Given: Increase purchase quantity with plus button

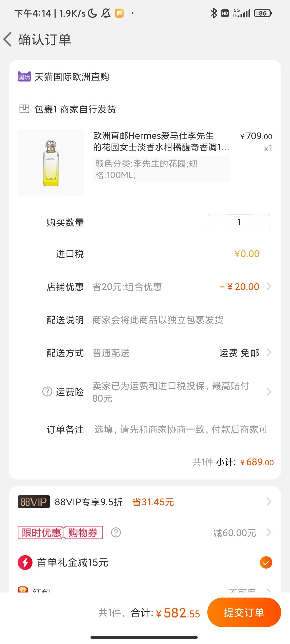Looking at the screenshot, I should tap(261, 222).
